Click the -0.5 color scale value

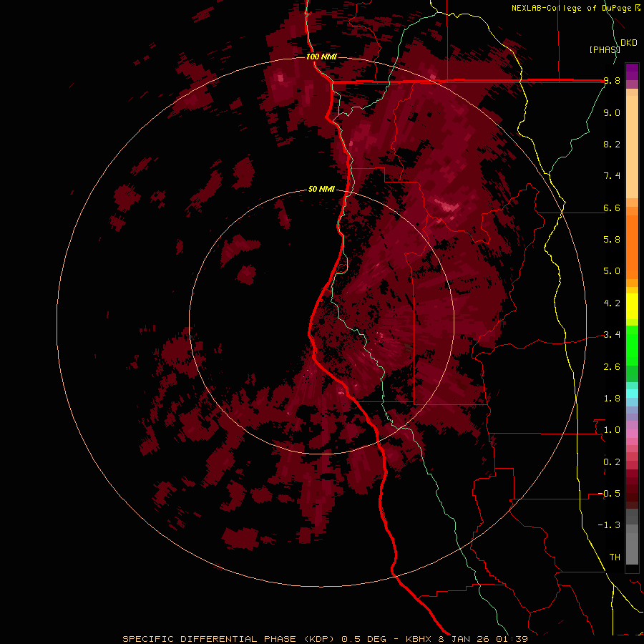coord(609,493)
